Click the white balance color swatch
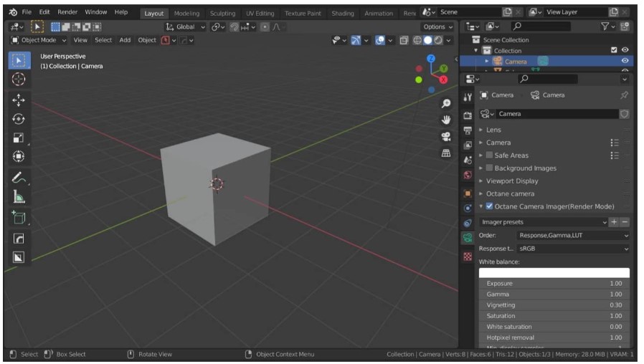 (554, 273)
